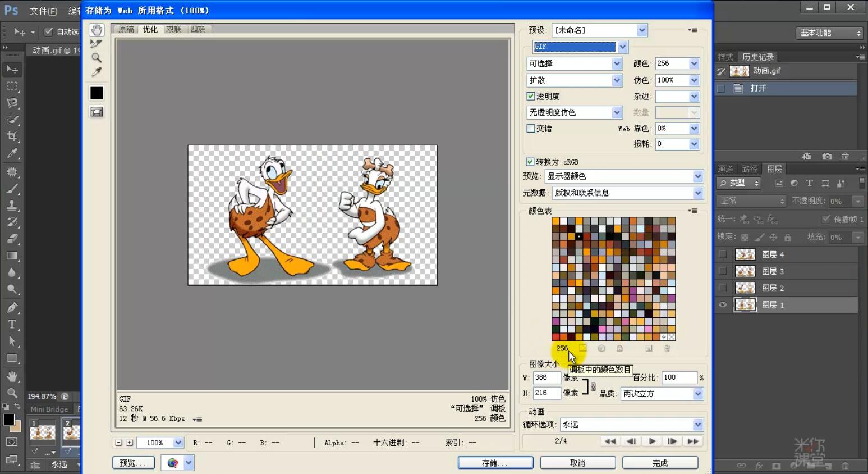Select the Hand tool in dialog

(97, 30)
